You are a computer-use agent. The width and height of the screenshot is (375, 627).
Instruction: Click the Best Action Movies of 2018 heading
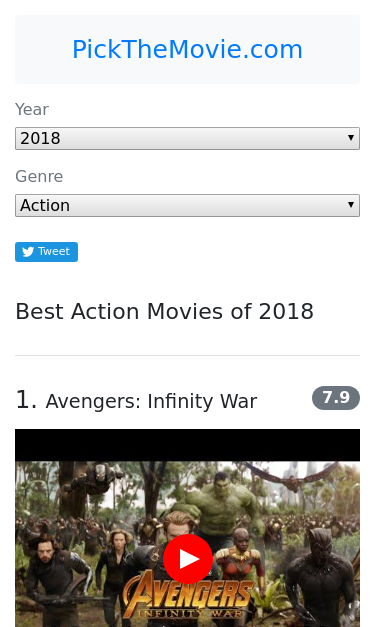tap(164, 311)
